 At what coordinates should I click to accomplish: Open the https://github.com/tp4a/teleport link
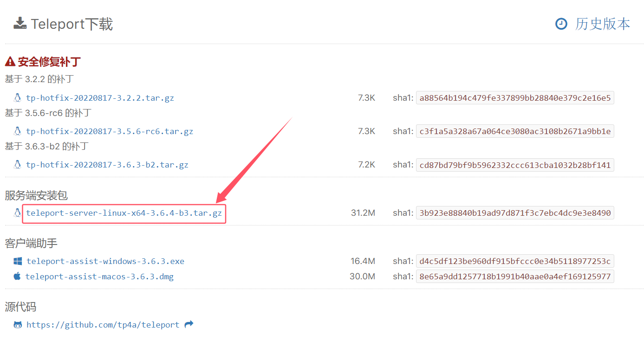103,325
